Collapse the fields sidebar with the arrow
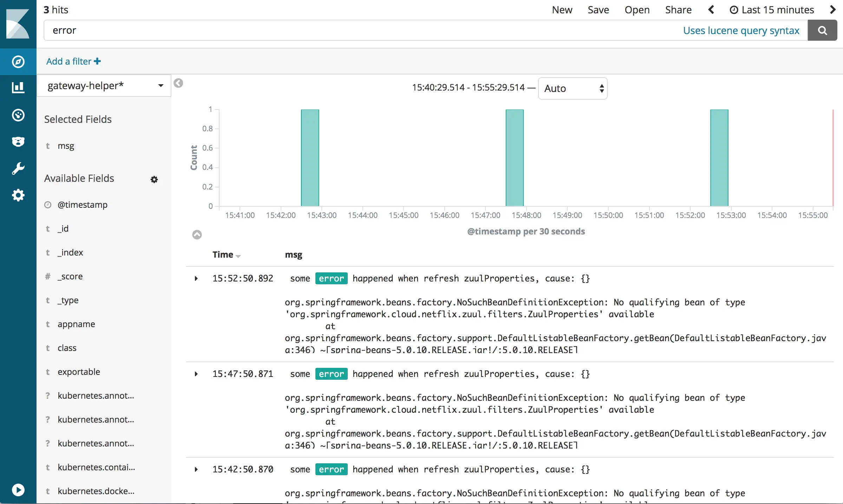This screenshot has width=843, height=504. pos(178,83)
